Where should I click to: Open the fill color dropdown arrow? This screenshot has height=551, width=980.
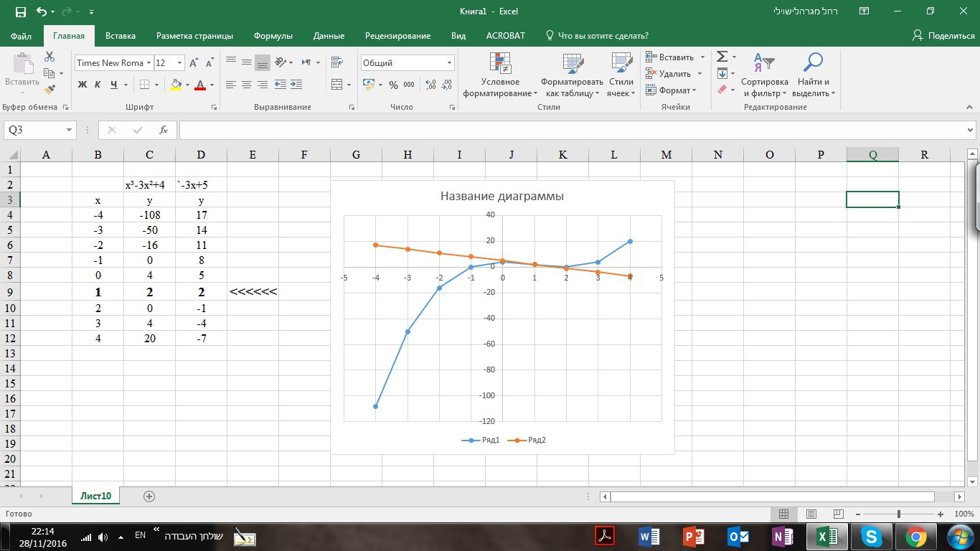(x=187, y=85)
